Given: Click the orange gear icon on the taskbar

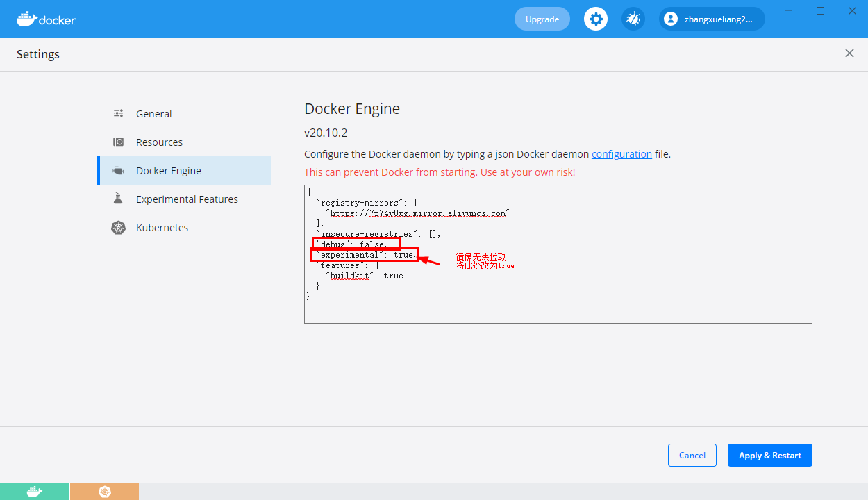Looking at the screenshot, I should click(104, 492).
